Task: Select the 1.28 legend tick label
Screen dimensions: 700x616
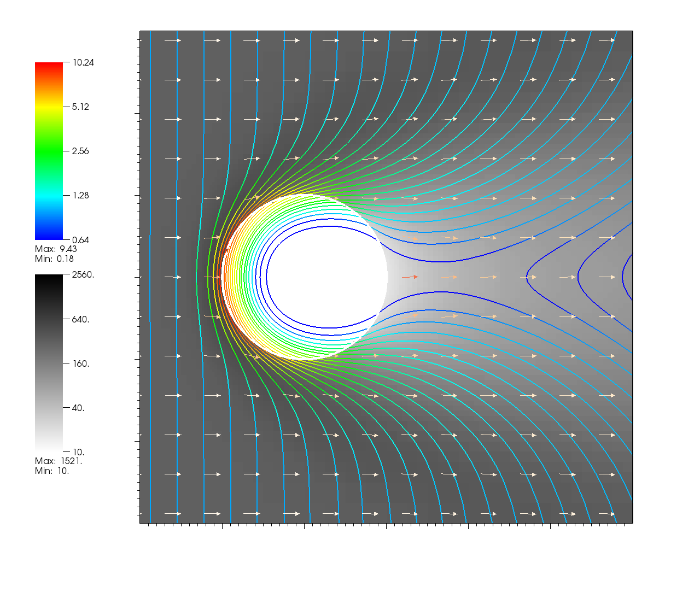Action: (80, 196)
